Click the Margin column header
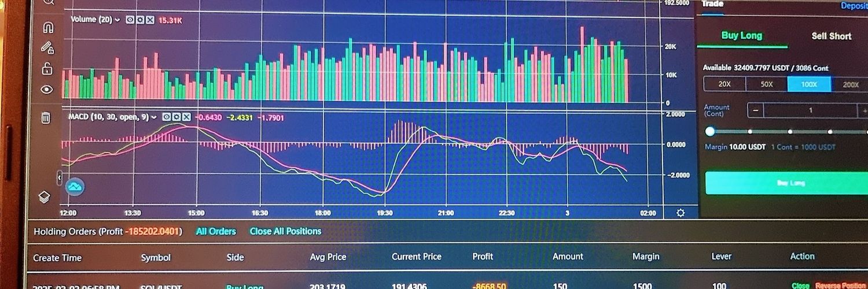 coord(646,256)
